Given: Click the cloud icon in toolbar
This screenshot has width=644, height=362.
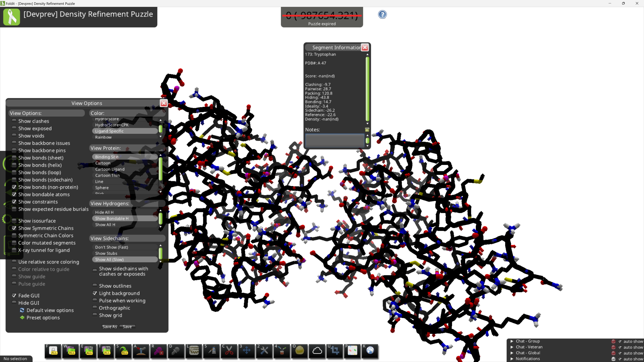Looking at the screenshot, I should point(317,351).
